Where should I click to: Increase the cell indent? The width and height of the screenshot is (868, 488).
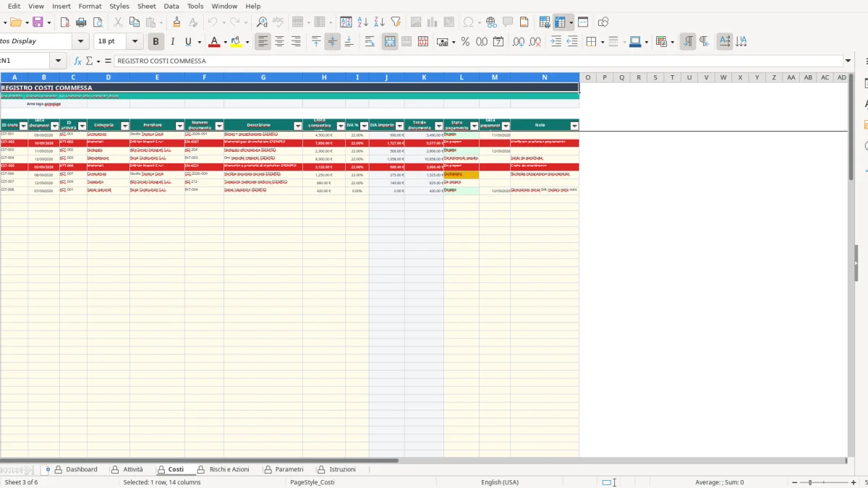point(556,42)
